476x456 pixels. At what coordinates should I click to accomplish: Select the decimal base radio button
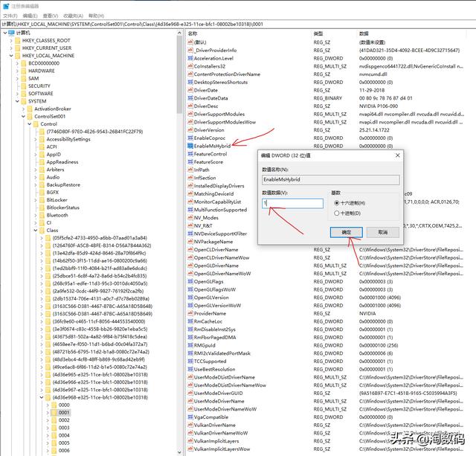click(336, 213)
